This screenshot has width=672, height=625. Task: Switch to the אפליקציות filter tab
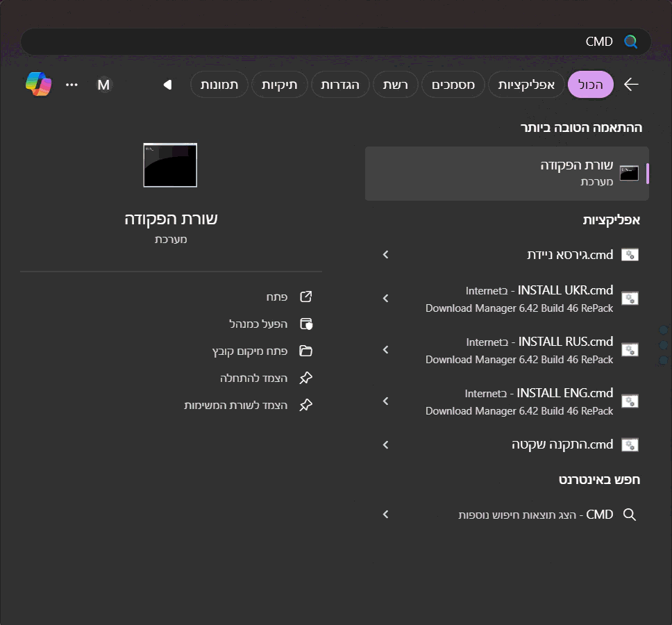tap(526, 85)
